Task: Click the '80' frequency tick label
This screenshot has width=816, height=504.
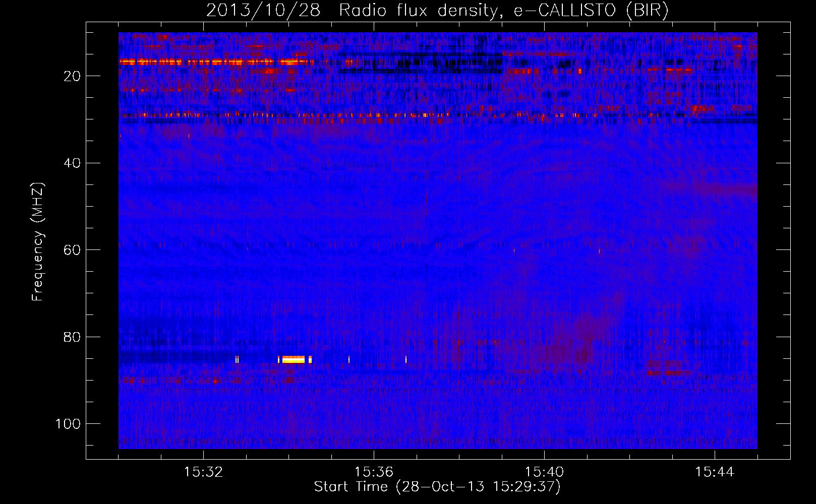Action: (72, 337)
